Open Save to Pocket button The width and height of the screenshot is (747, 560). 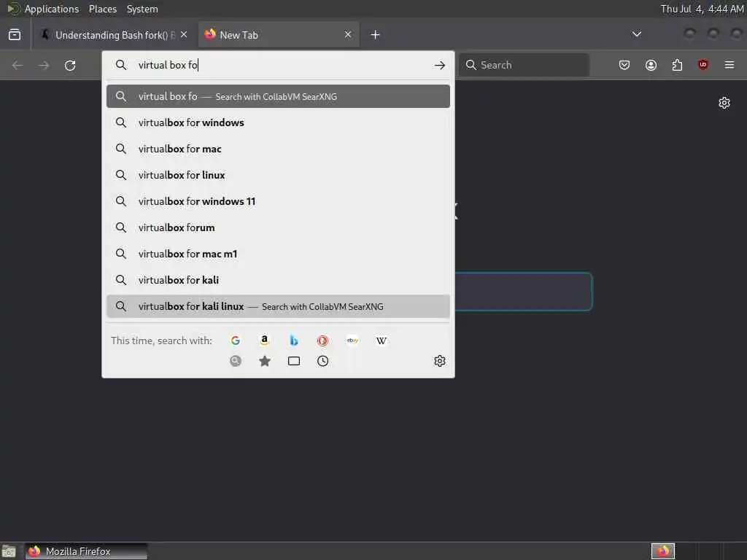click(x=624, y=65)
